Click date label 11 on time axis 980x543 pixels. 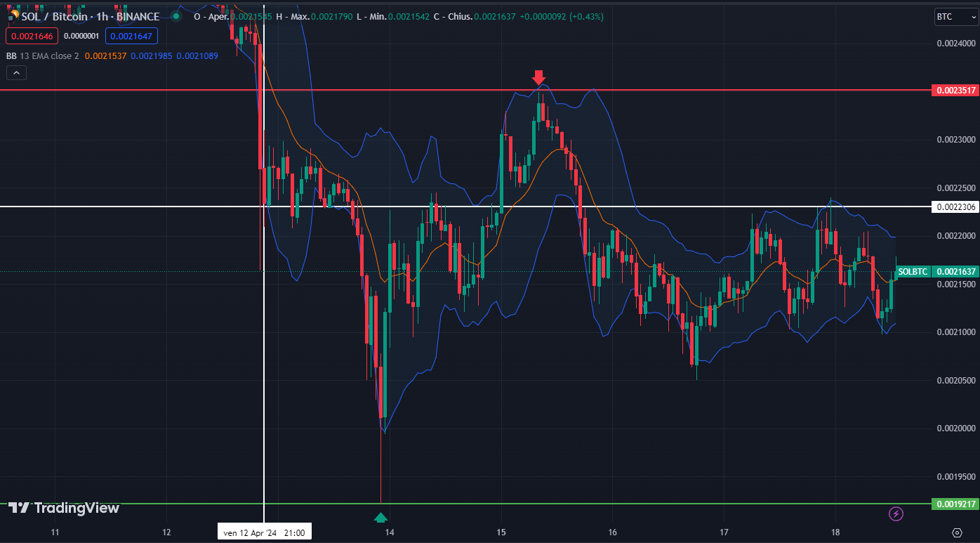pos(55,532)
